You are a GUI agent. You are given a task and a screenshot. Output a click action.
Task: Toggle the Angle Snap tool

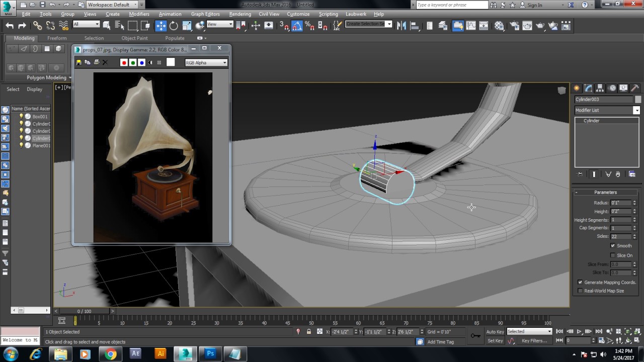coord(297,26)
